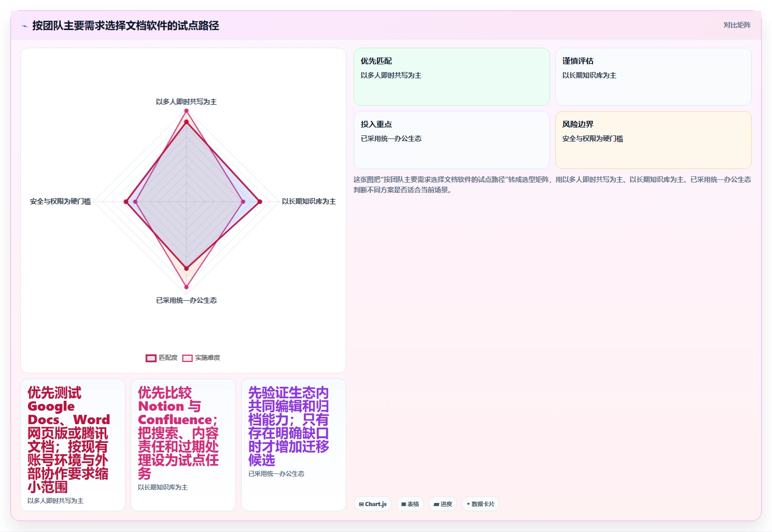Click the description paragraph starting 这张图把
Viewport: 772px width, 532px height.
[x=552, y=185]
